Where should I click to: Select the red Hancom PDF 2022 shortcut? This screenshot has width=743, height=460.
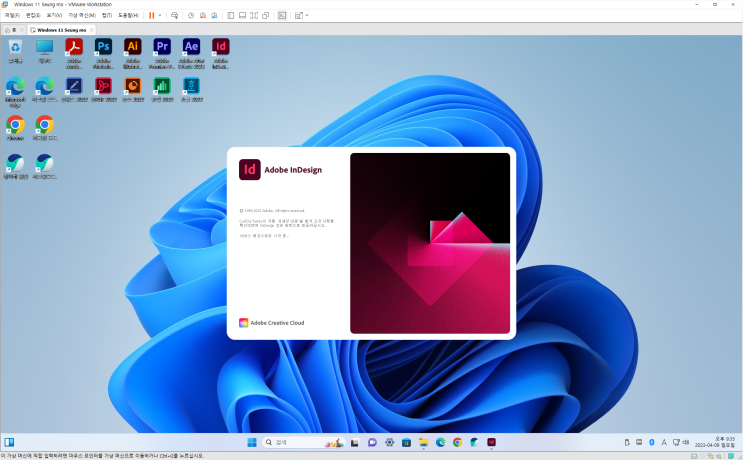pos(103,90)
